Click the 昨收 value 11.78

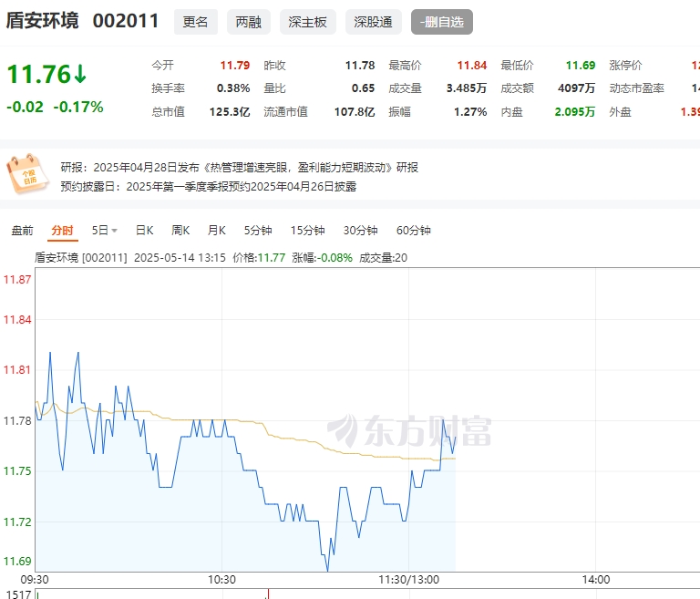pyautogui.click(x=360, y=66)
